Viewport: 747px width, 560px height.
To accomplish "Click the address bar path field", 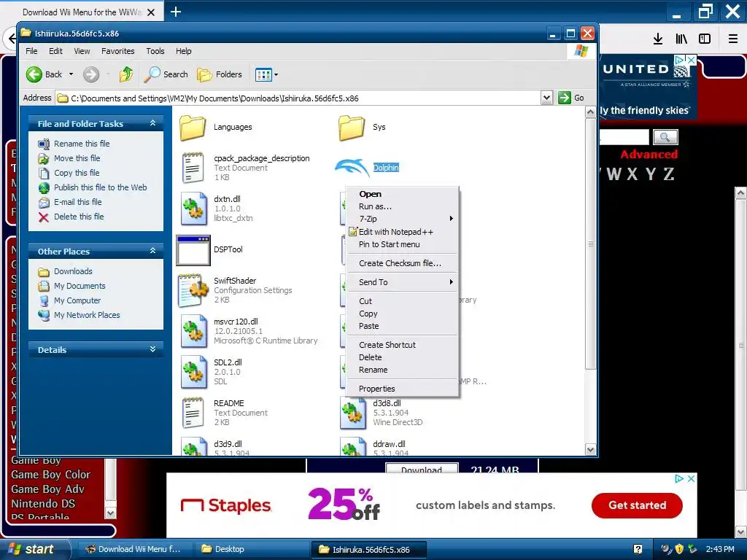I will coord(298,98).
